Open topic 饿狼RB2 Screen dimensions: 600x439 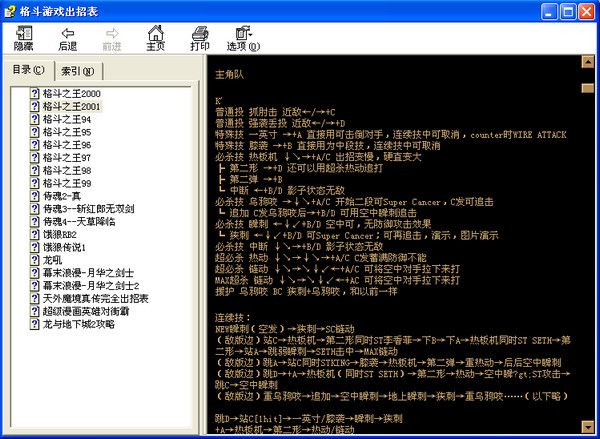[x=59, y=234]
